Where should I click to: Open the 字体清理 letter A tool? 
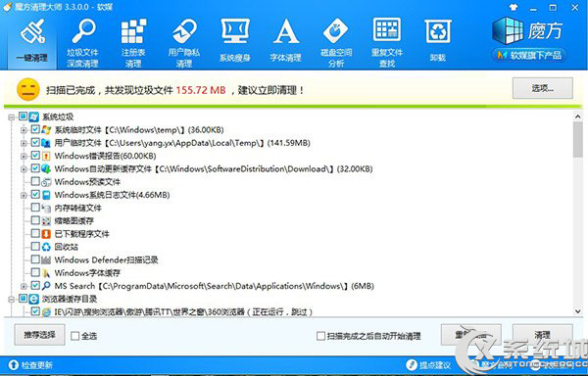(286, 41)
